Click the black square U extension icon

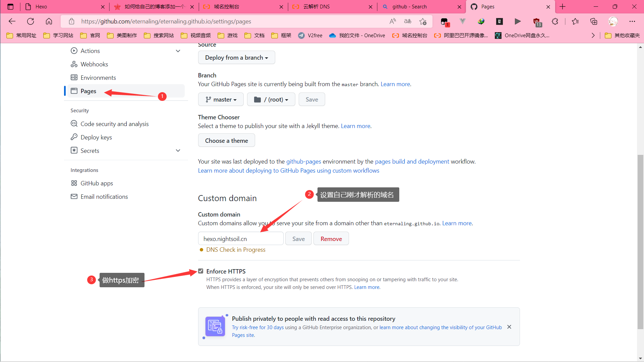click(x=500, y=21)
